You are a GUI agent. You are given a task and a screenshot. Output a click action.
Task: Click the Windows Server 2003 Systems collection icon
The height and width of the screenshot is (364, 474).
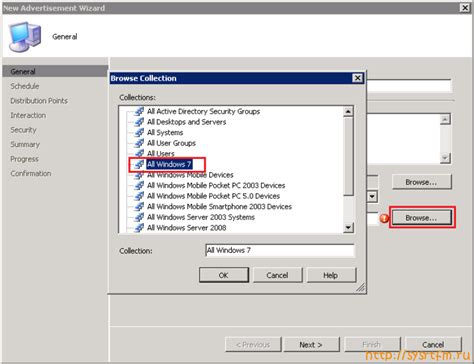(x=139, y=217)
